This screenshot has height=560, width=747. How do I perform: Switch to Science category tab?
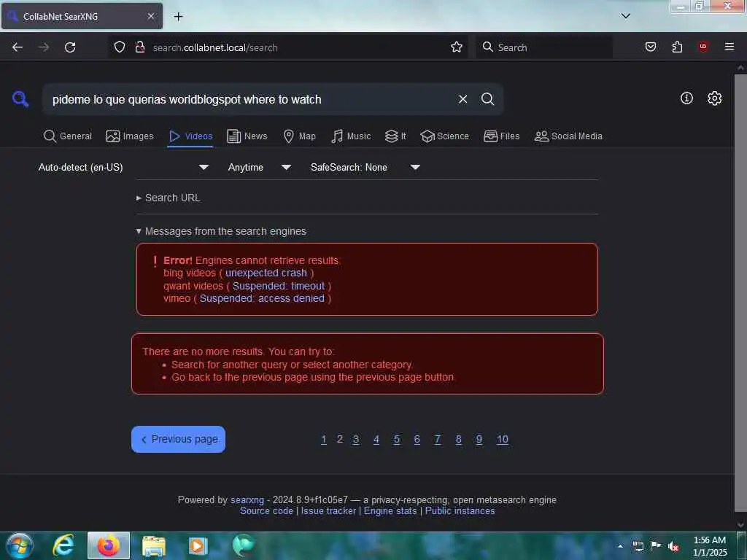point(444,136)
